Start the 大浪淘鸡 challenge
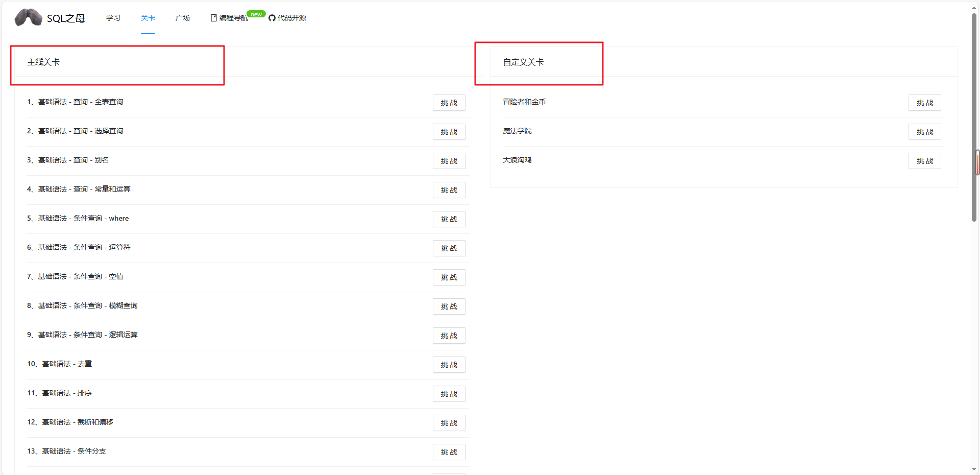 click(x=924, y=161)
